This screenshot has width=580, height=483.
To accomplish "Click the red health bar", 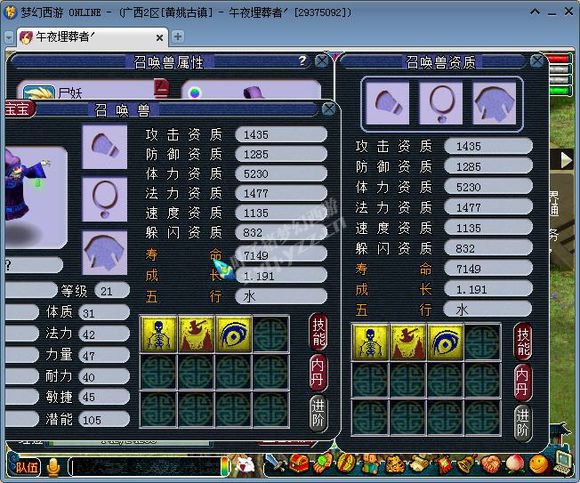I will click(559, 59).
